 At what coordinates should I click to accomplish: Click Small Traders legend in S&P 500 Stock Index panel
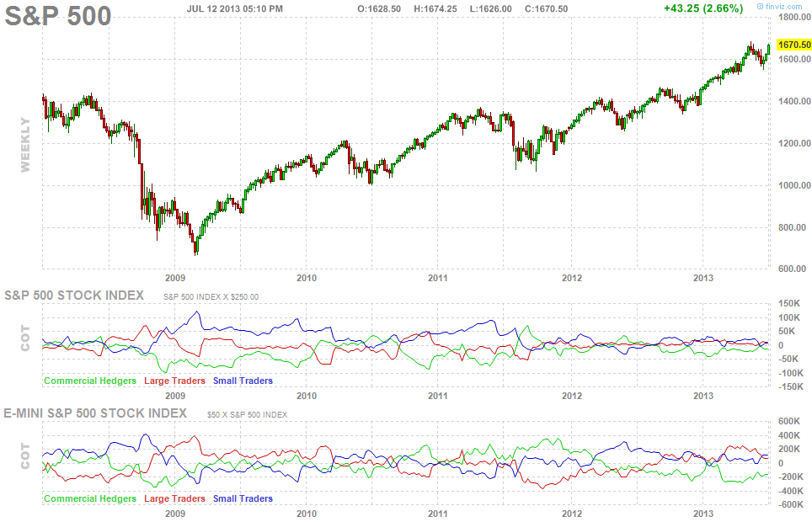[x=243, y=381]
